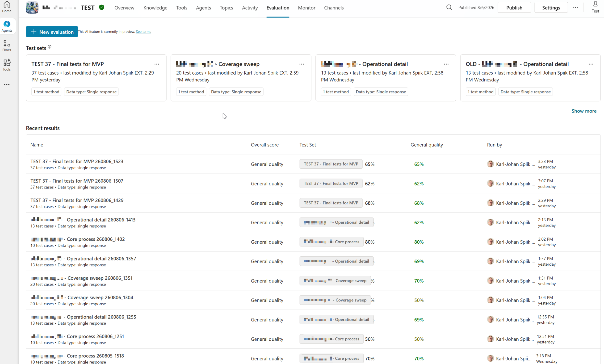Click the Test sets info icon
604x364 pixels.
[50, 47]
